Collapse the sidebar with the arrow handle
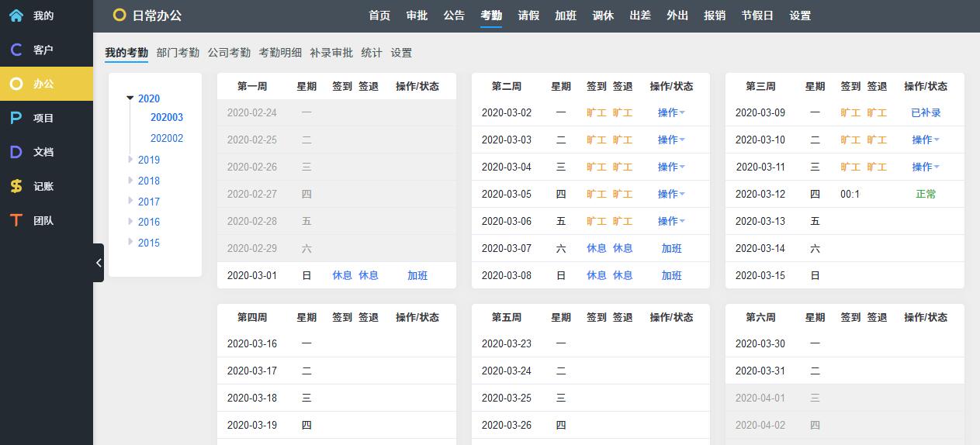980x445 pixels. [99, 263]
